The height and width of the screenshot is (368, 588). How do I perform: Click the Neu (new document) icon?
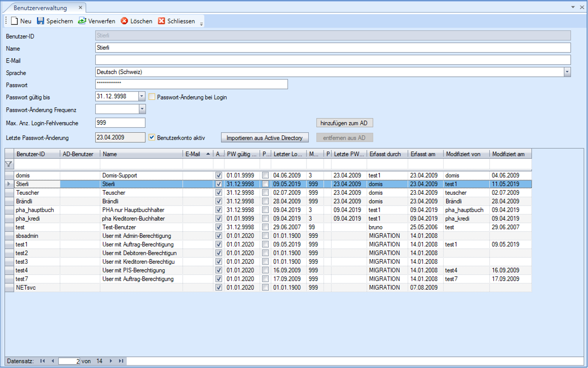click(x=14, y=21)
